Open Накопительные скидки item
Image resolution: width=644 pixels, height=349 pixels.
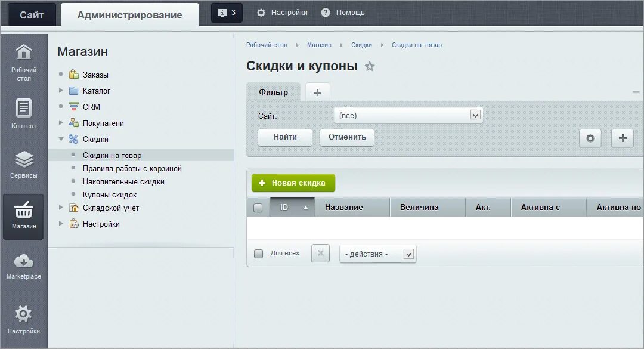point(123,182)
